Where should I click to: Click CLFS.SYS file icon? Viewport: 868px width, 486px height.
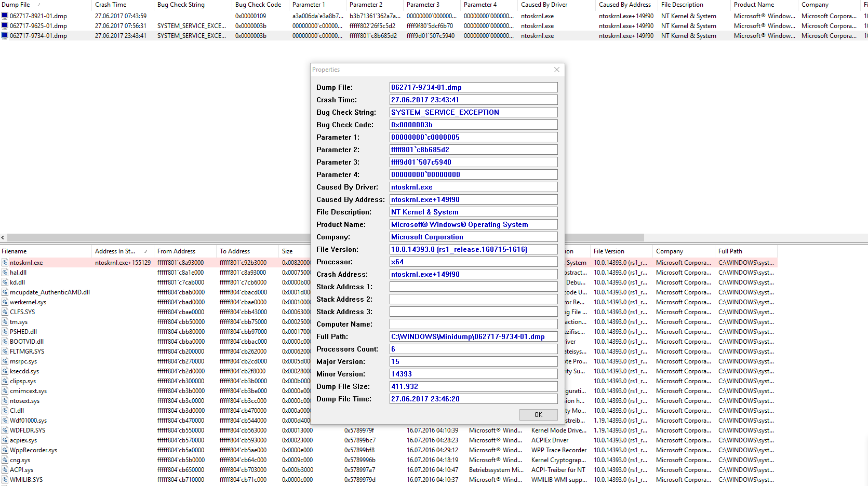point(5,312)
